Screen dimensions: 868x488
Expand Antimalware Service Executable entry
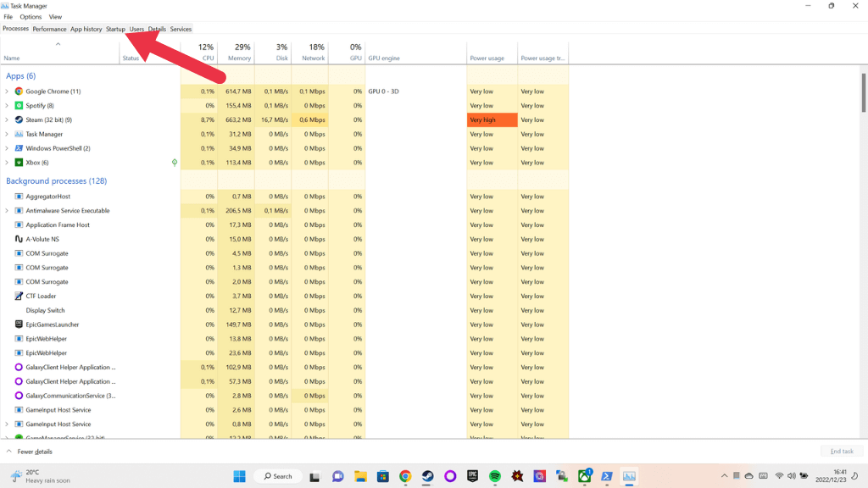(x=7, y=211)
